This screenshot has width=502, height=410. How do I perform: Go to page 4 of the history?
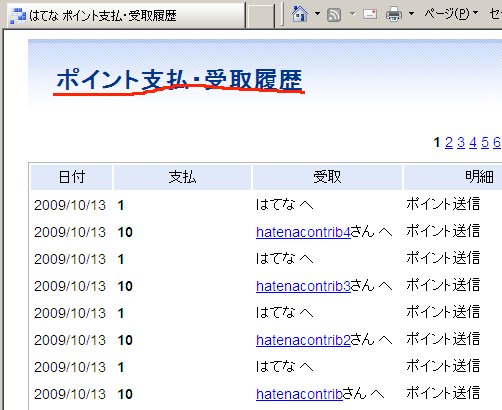(473, 143)
